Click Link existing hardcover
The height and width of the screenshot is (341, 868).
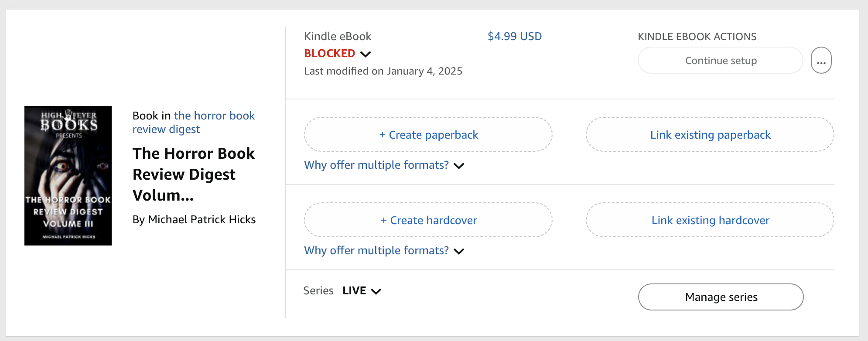click(710, 220)
